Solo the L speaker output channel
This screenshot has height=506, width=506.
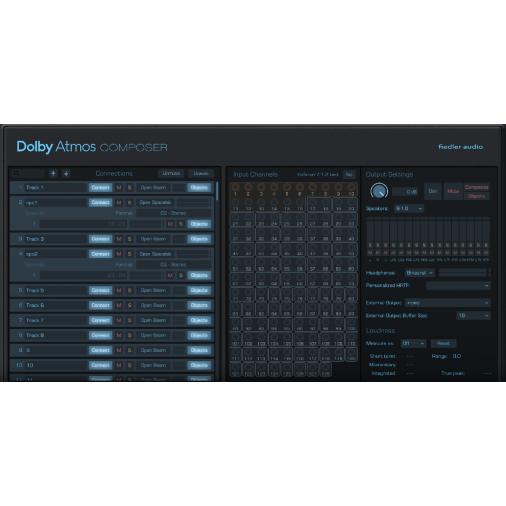pos(370,245)
